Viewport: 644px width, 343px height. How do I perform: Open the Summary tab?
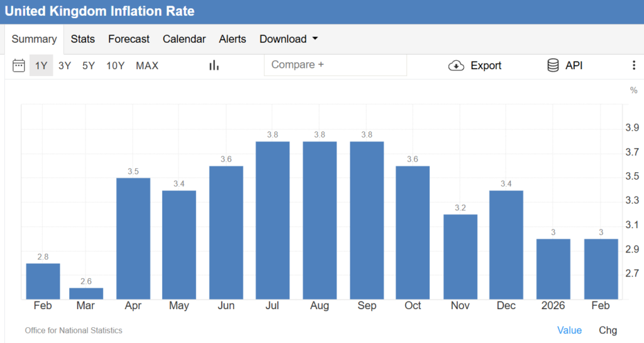click(34, 39)
